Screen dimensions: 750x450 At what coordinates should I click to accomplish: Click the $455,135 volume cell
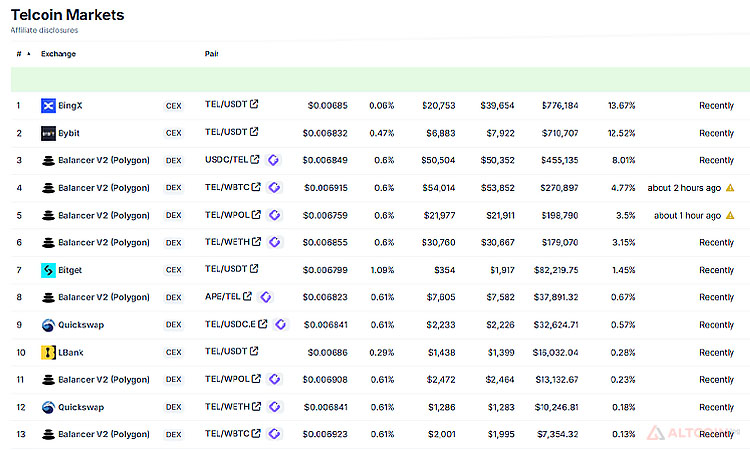[x=560, y=161]
